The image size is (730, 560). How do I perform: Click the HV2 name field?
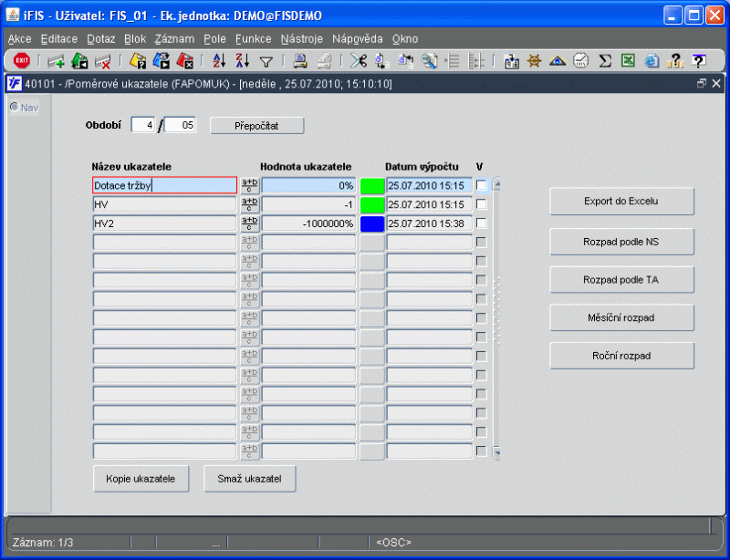click(x=165, y=223)
